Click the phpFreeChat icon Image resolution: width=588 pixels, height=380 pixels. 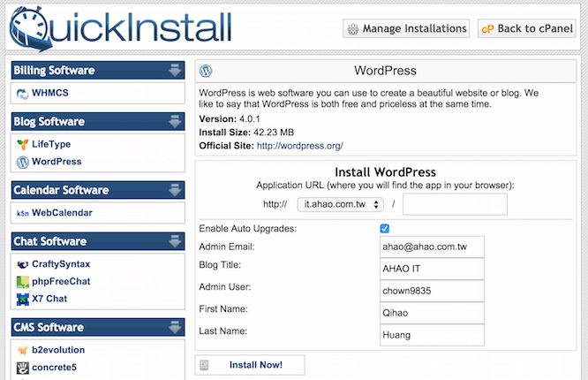22,282
